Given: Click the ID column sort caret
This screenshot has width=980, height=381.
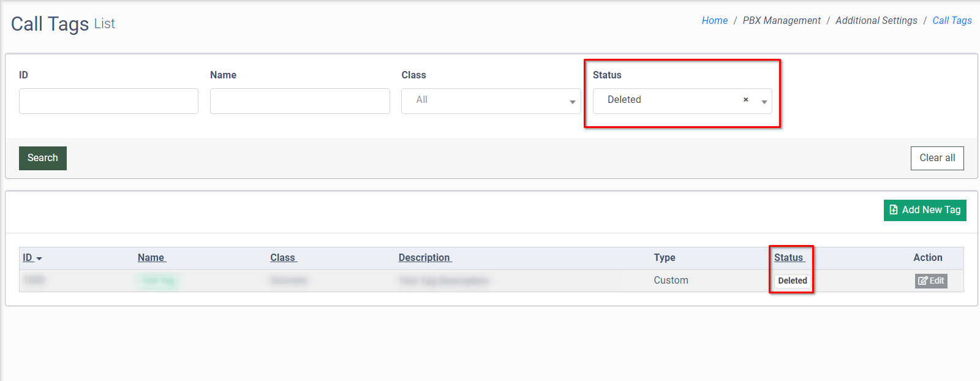Looking at the screenshot, I should pyautogui.click(x=39, y=258).
